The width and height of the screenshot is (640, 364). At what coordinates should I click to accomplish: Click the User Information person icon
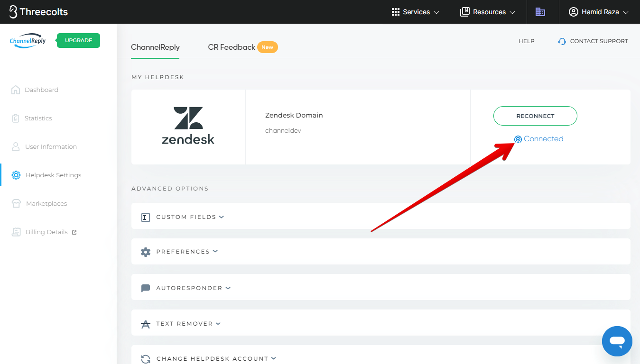pos(16,146)
